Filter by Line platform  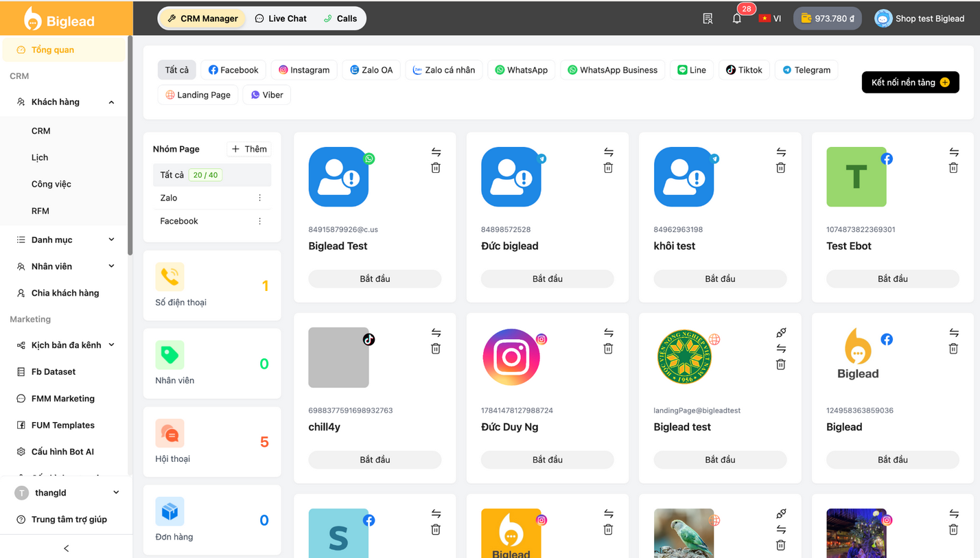[x=692, y=70]
